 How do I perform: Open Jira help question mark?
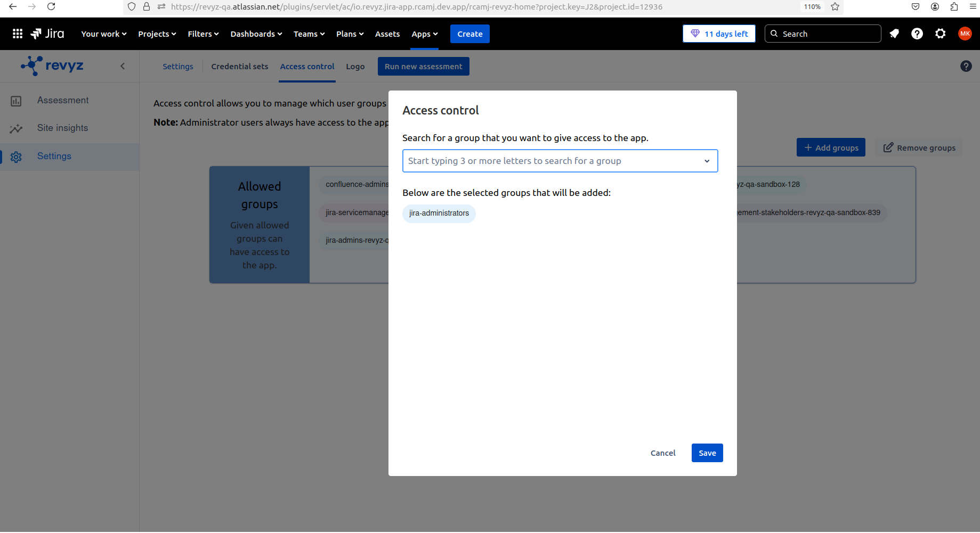click(917, 34)
